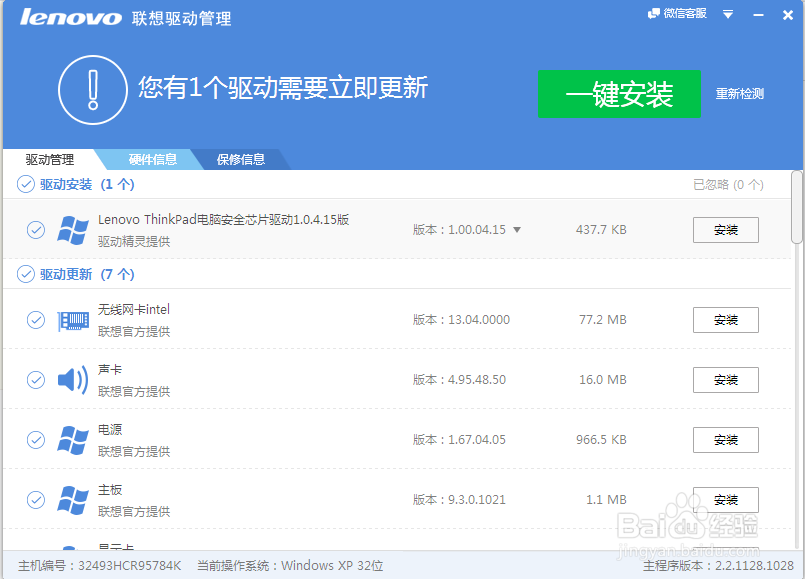
Task: Click the 微信客服 label text
Action: 685,13
